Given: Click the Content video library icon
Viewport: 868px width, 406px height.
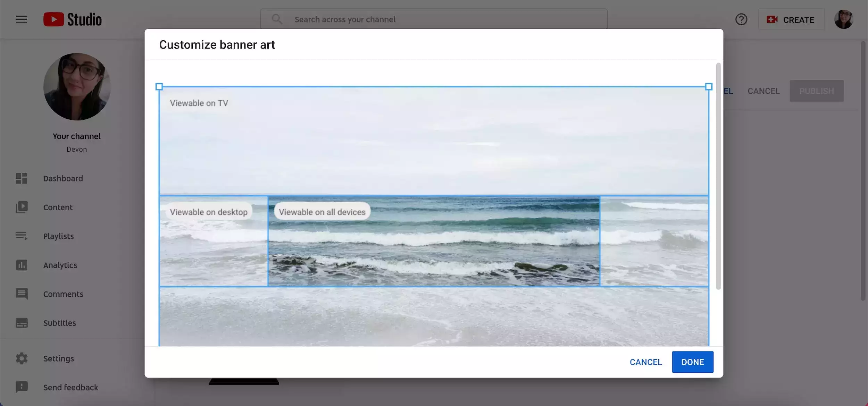Looking at the screenshot, I should (22, 207).
